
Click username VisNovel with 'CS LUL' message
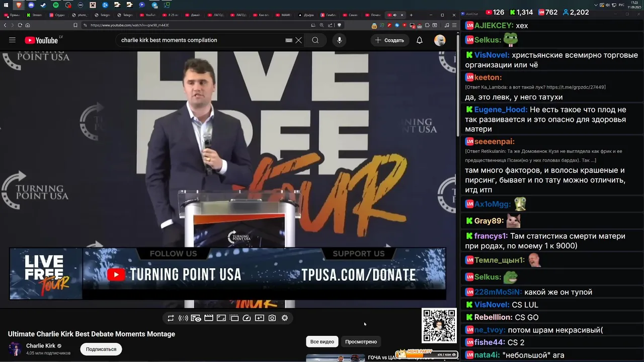click(492, 305)
